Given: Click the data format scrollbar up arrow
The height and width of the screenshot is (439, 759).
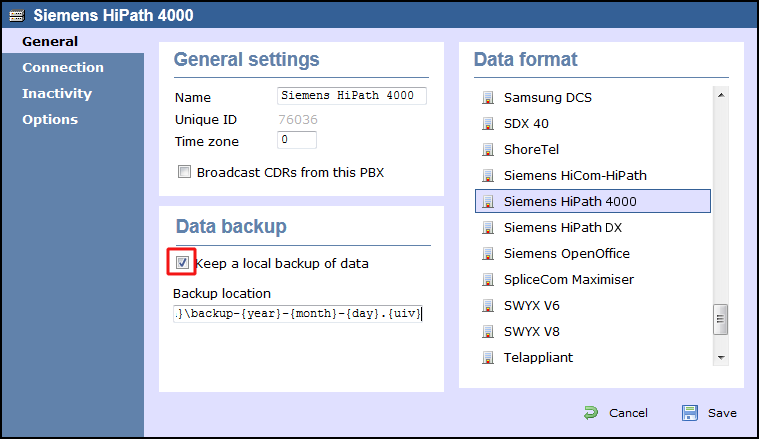Looking at the screenshot, I should 721,95.
